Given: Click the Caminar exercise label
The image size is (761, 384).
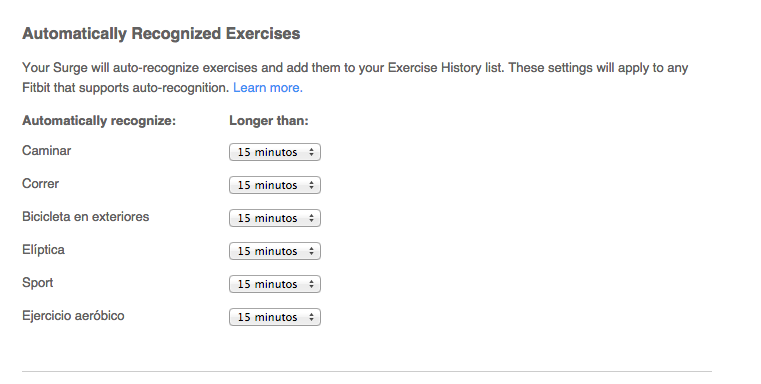Looking at the screenshot, I should pos(47,150).
